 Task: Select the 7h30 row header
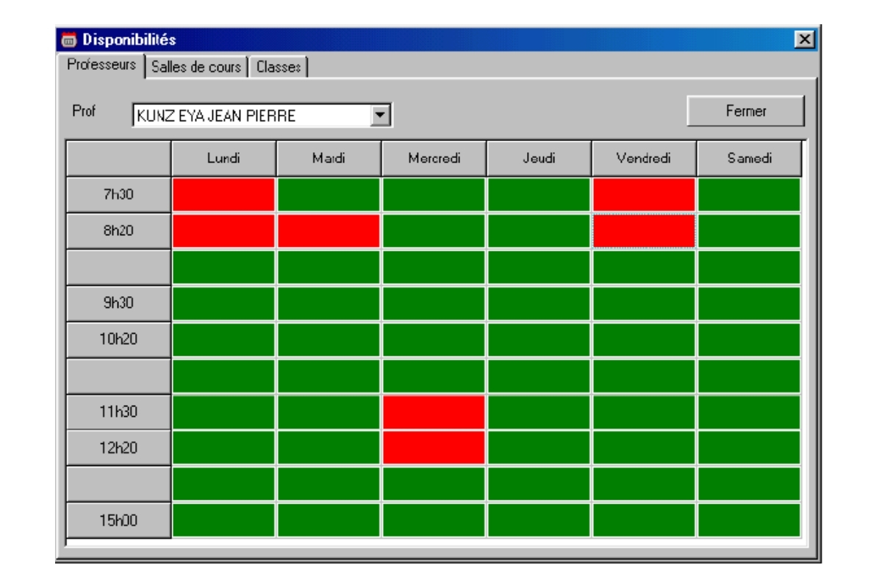point(118,195)
